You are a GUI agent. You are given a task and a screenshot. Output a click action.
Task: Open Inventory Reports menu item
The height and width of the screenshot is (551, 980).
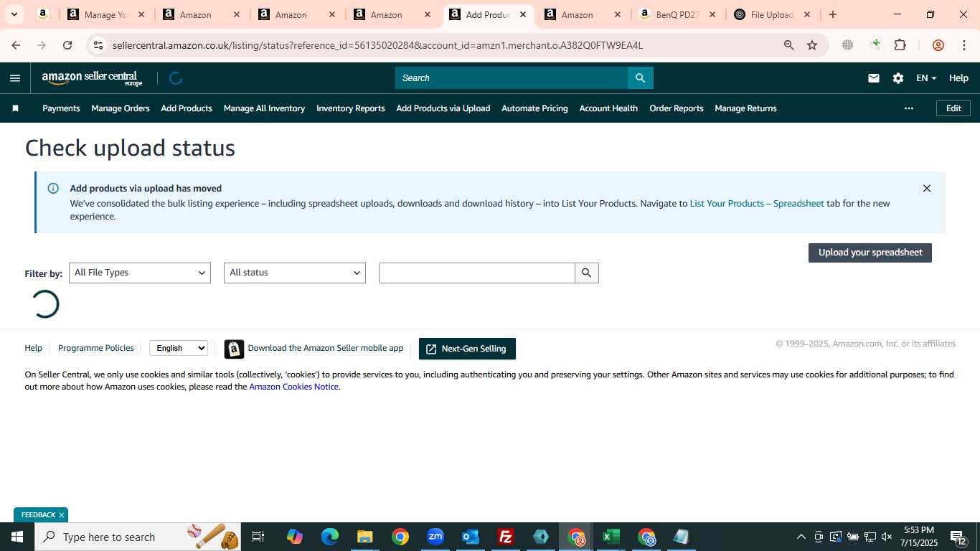[x=351, y=108]
